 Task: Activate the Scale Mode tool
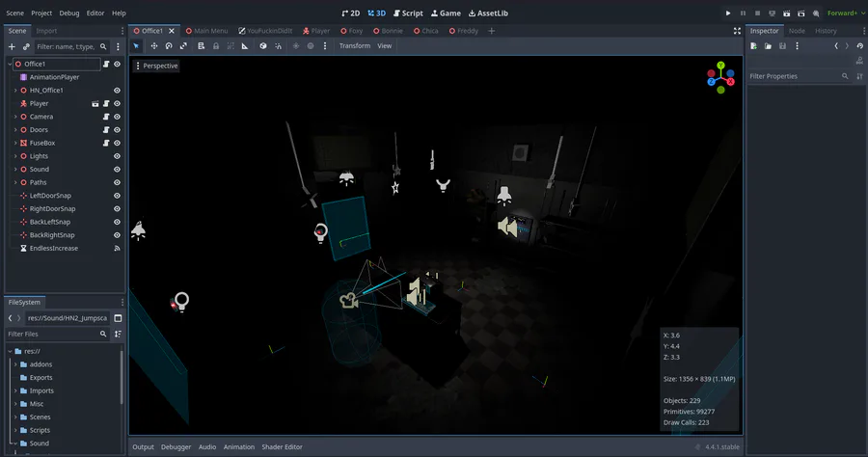(183, 46)
